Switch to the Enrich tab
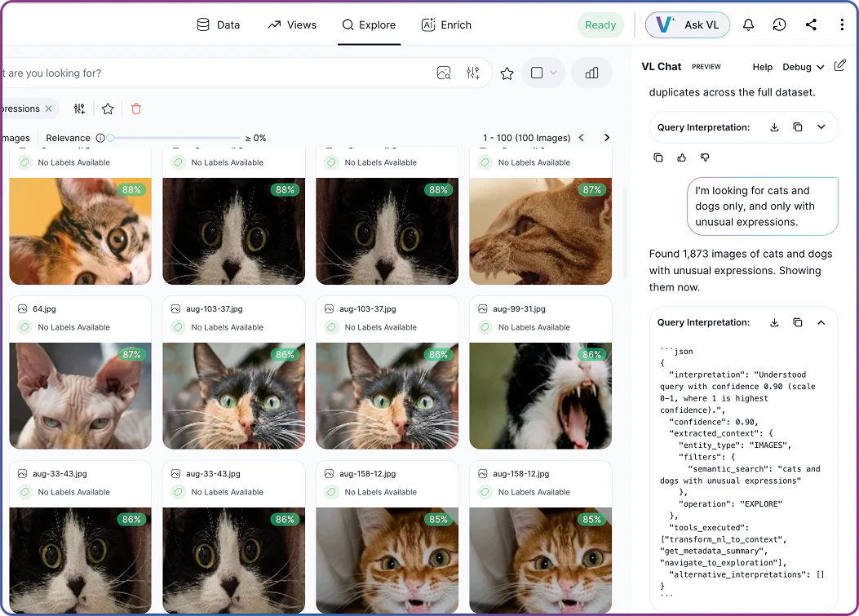The image size is (859, 616). click(446, 24)
